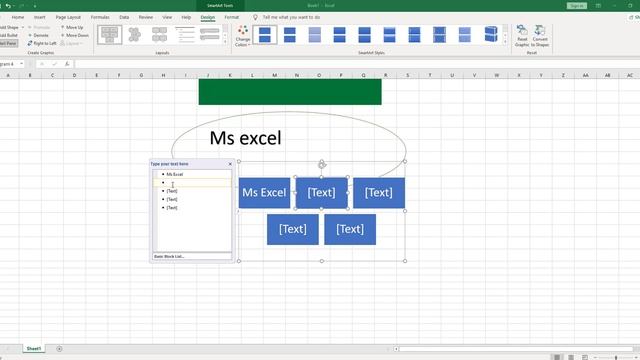Viewport: 640px width, 360px height.
Task: Click Reset Graphic icon
Action: click(x=522, y=36)
